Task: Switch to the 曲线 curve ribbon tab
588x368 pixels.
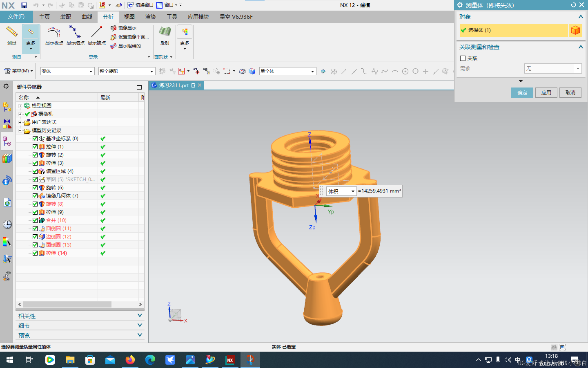Action: (87, 17)
